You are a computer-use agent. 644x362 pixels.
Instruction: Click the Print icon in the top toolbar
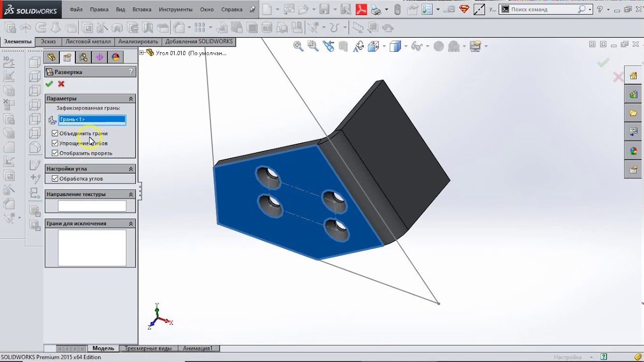[x=376, y=10]
